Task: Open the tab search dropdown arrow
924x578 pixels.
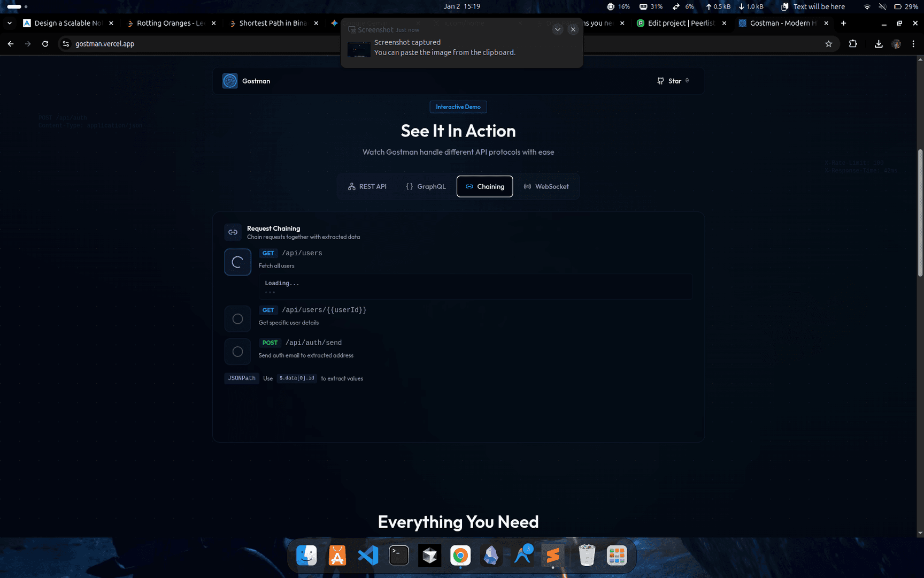Action: [10, 23]
